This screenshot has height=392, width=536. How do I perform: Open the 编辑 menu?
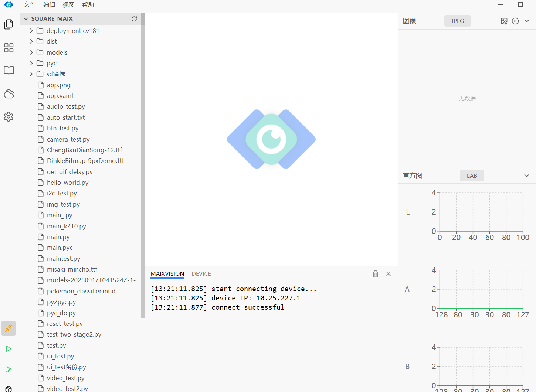pyautogui.click(x=49, y=5)
